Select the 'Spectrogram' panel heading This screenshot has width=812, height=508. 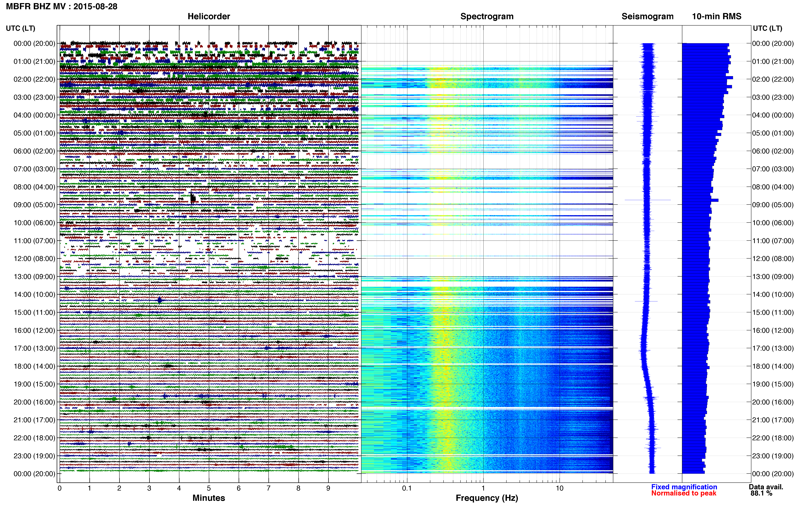pyautogui.click(x=487, y=16)
